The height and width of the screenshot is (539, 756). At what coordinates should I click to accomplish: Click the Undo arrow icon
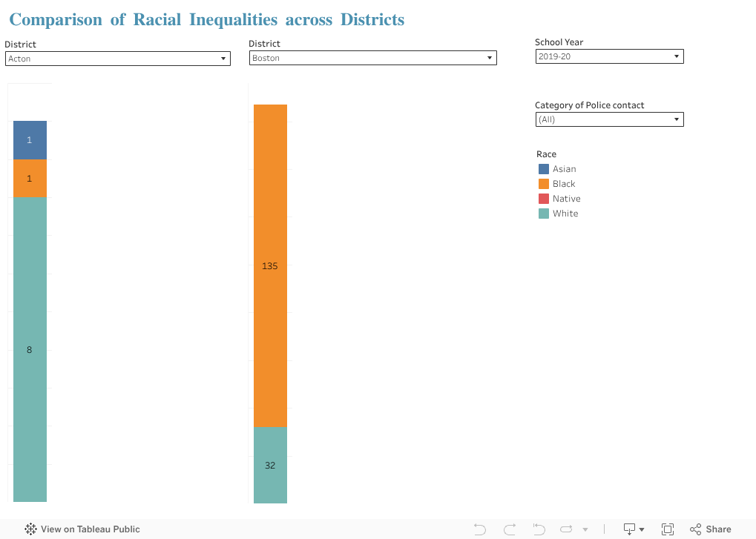pos(480,529)
